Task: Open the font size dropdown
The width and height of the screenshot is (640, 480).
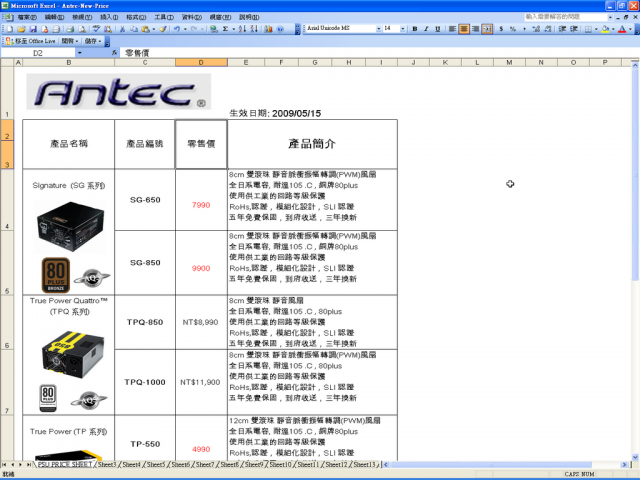Action: pos(402,29)
